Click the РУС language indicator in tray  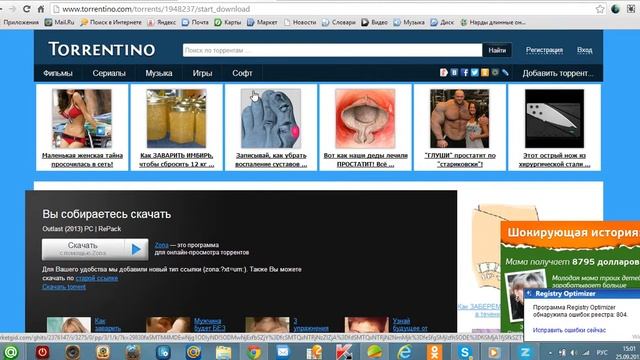(602, 352)
